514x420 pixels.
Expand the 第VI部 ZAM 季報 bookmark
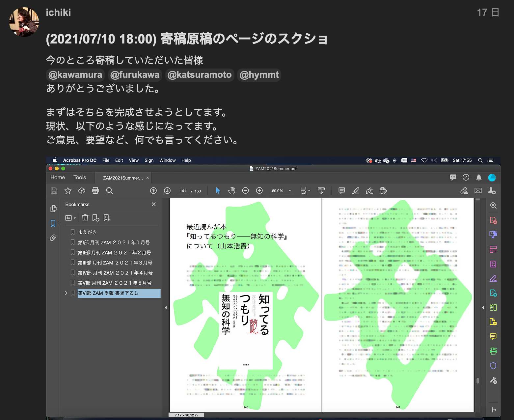click(x=66, y=293)
